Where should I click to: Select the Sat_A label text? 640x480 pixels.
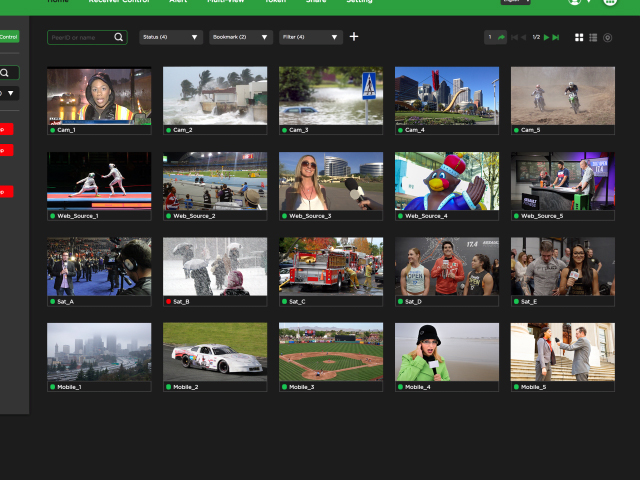[65, 302]
